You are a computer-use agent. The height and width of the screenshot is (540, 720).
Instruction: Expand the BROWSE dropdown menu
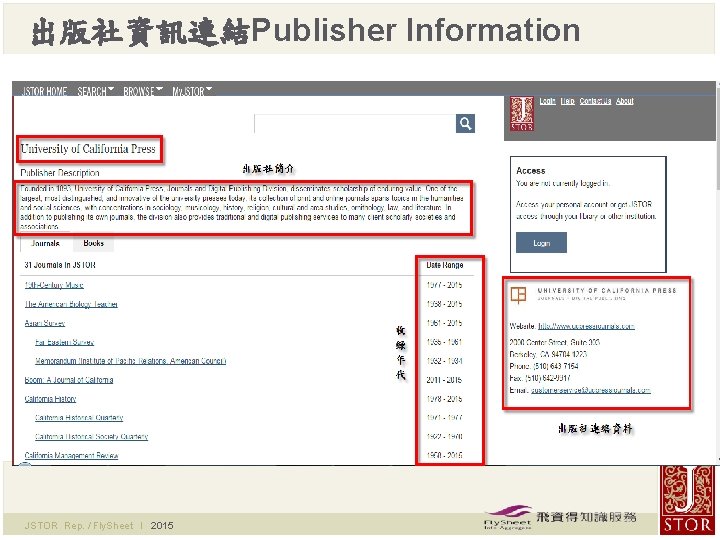(x=143, y=91)
